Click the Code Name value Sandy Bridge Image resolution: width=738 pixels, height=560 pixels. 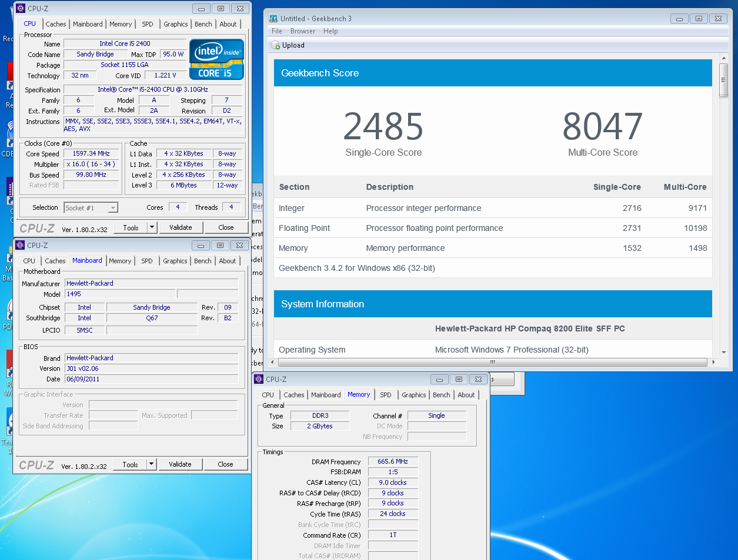pos(95,54)
